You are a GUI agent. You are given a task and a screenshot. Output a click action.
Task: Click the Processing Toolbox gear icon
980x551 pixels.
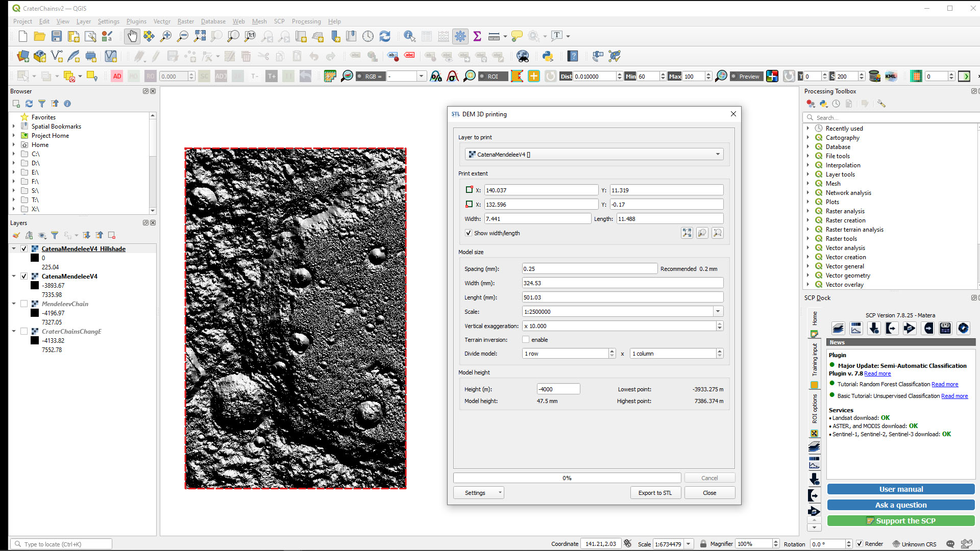pos(460,36)
